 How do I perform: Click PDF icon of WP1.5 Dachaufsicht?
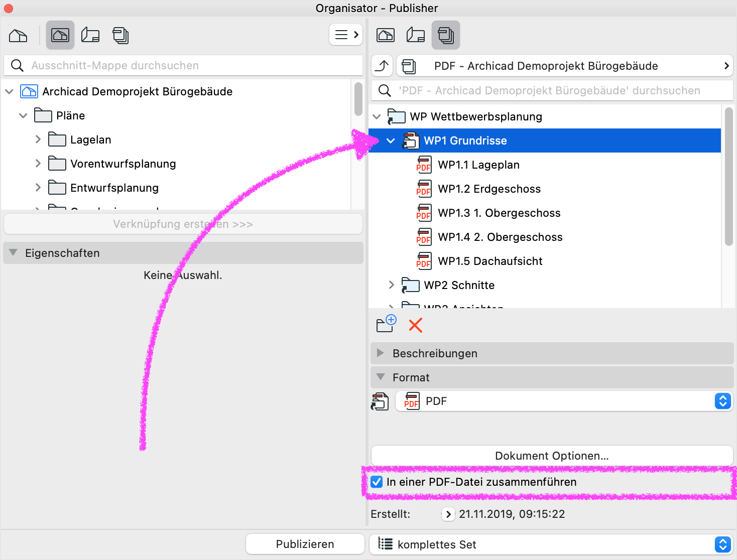coord(424,261)
